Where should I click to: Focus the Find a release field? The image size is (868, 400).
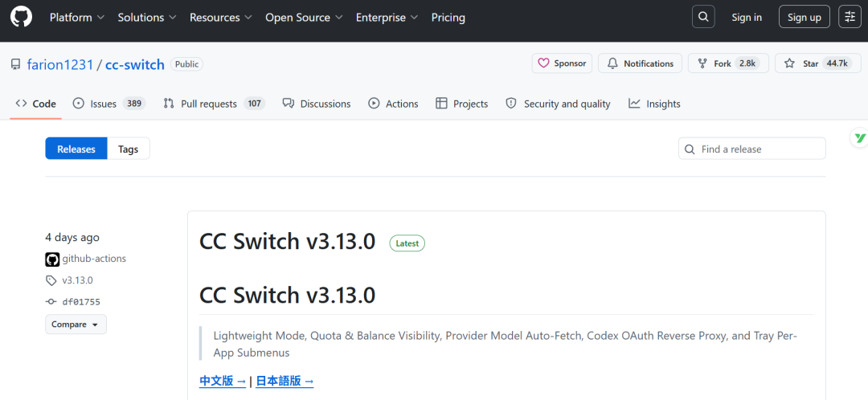pos(751,149)
